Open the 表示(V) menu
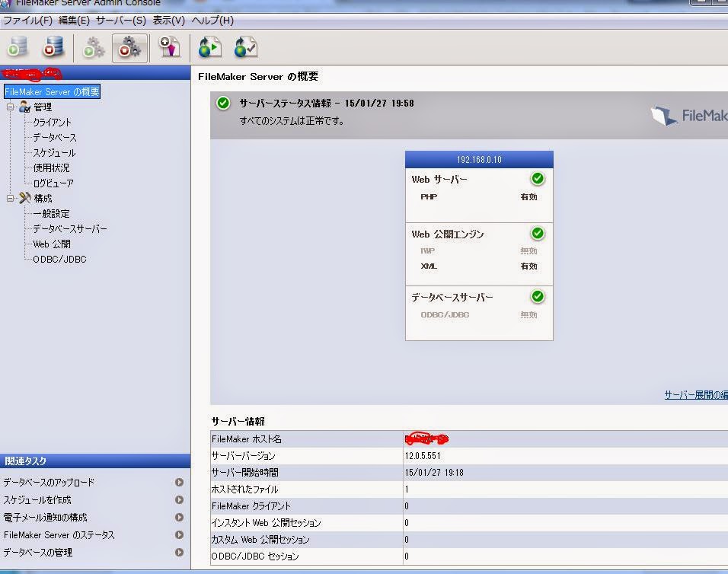Image resolution: width=728 pixels, height=574 pixels. (169, 21)
